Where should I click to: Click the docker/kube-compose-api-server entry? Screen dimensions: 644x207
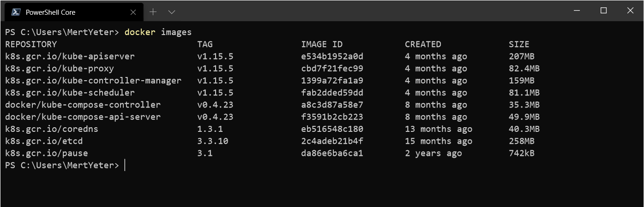[83, 117]
